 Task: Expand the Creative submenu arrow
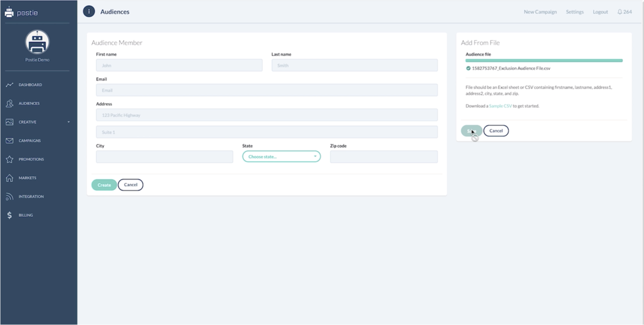68,122
